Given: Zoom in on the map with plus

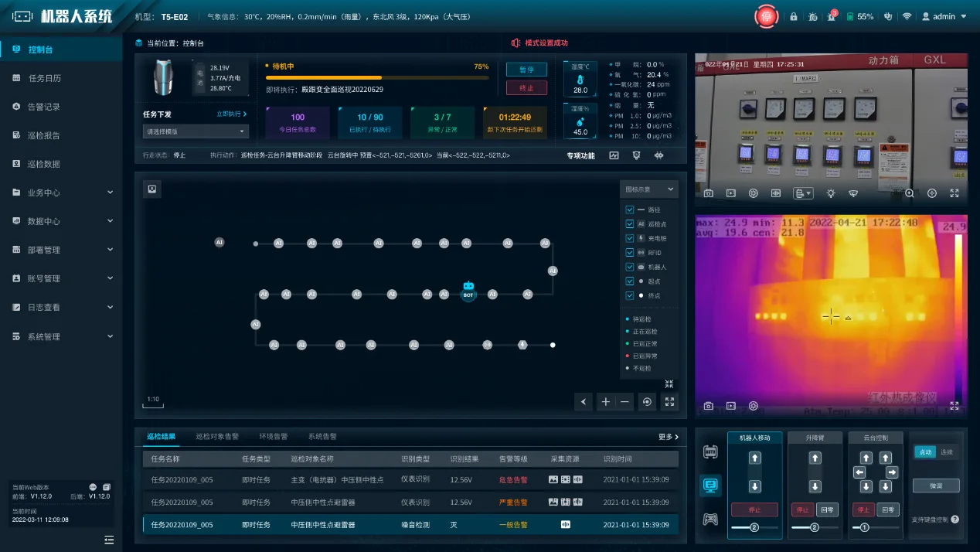Looking at the screenshot, I should pos(605,402).
